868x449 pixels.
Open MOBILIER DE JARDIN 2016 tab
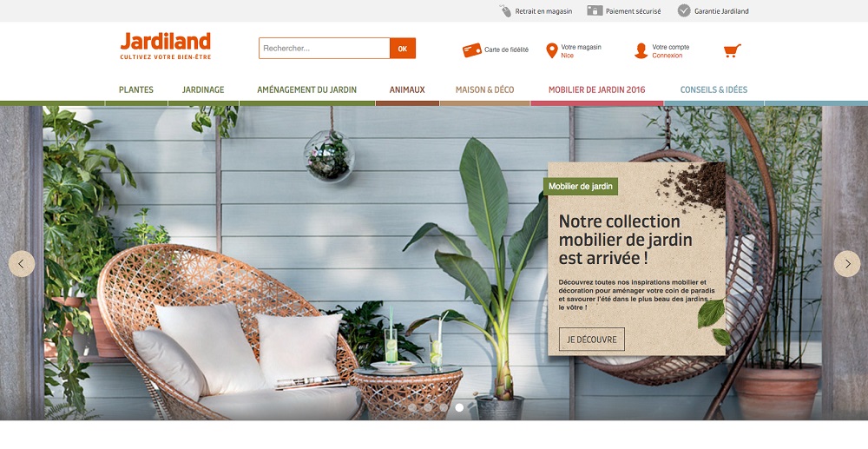597,89
